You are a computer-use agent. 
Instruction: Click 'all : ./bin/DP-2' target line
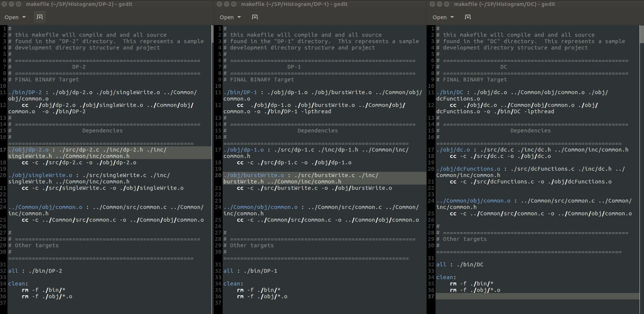click(x=35, y=271)
